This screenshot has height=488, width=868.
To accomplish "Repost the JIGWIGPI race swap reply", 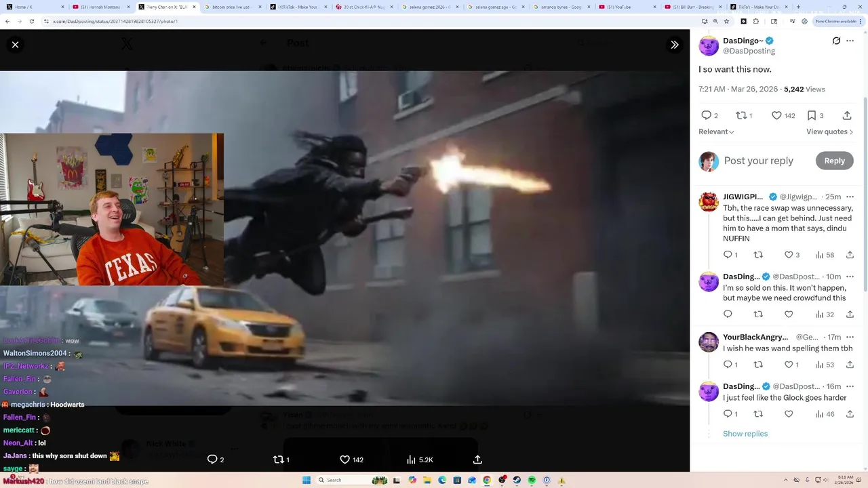I will 758,255.
